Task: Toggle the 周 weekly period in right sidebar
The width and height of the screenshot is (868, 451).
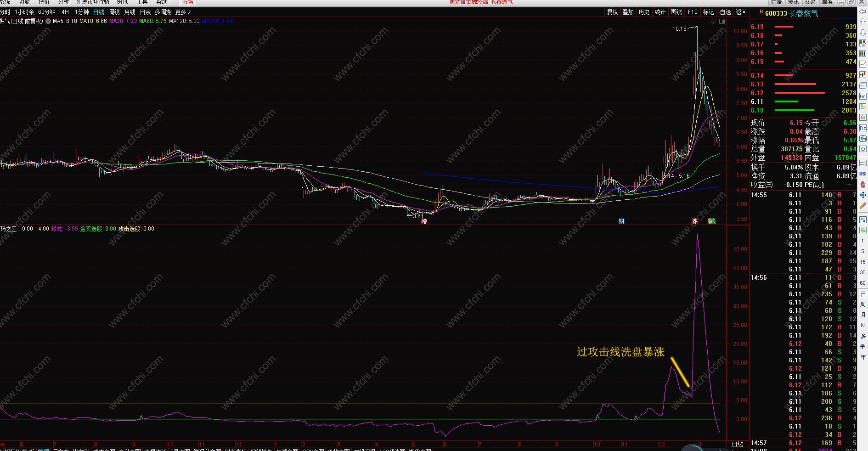Action: point(863,304)
